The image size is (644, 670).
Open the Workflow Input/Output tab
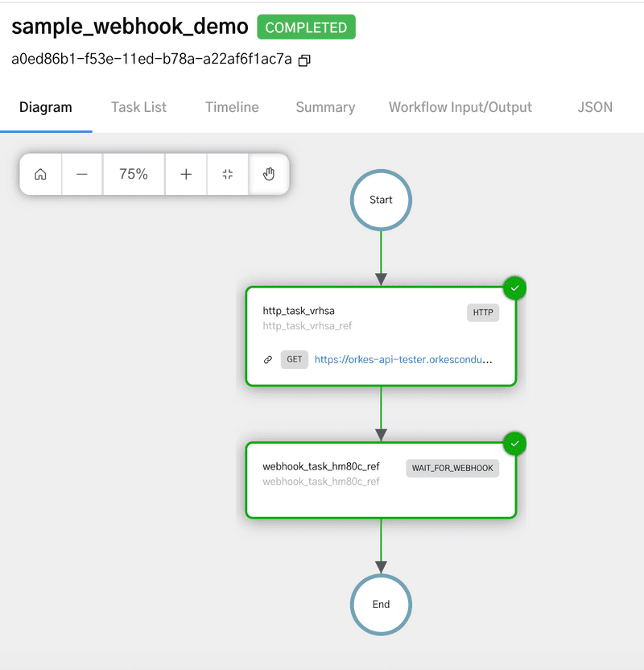pos(460,106)
